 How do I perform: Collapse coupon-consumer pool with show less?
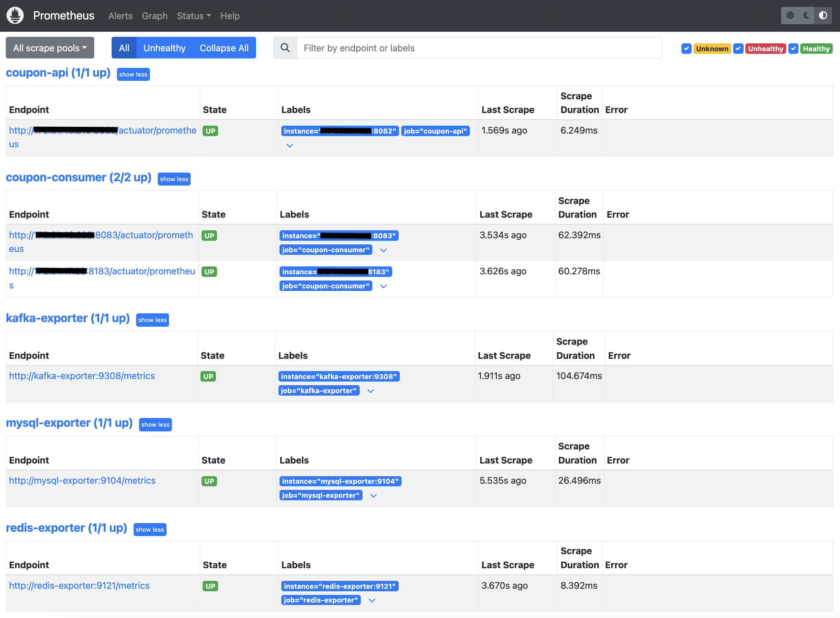coord(174,179)
